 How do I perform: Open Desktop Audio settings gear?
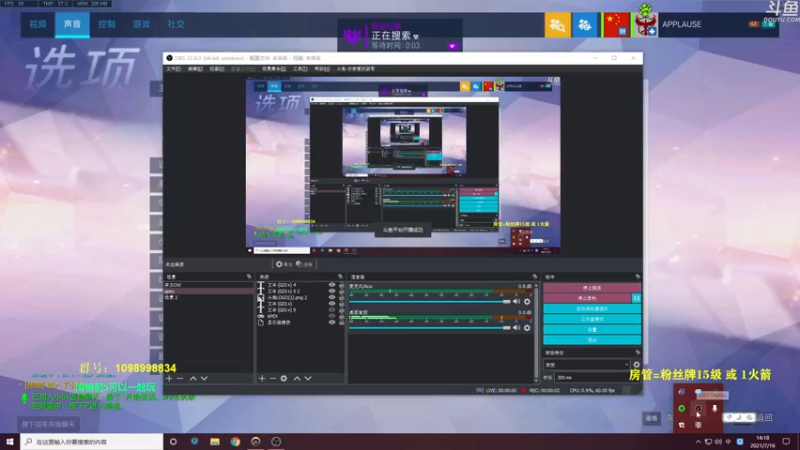(x=527, y=328)
